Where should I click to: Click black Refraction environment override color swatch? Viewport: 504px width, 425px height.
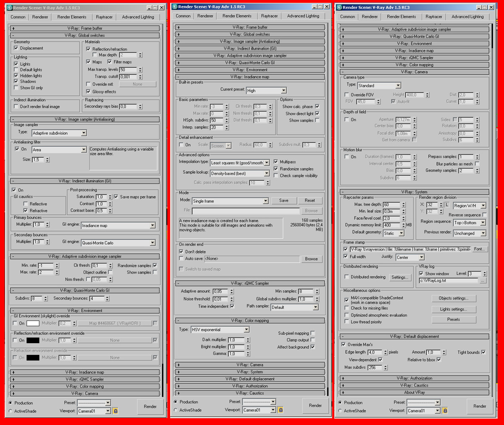click(x=33, y=358)
